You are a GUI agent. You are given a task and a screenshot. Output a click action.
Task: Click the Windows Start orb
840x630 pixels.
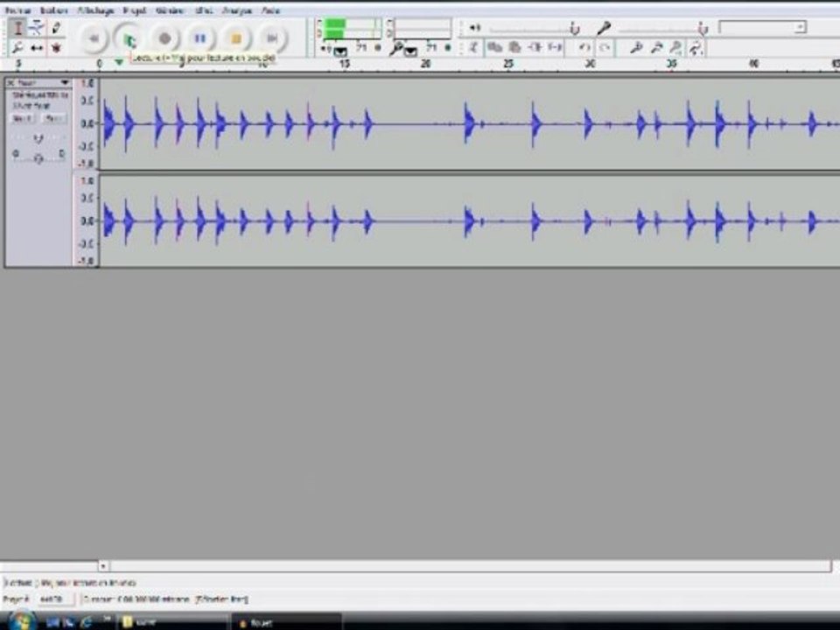22,621
